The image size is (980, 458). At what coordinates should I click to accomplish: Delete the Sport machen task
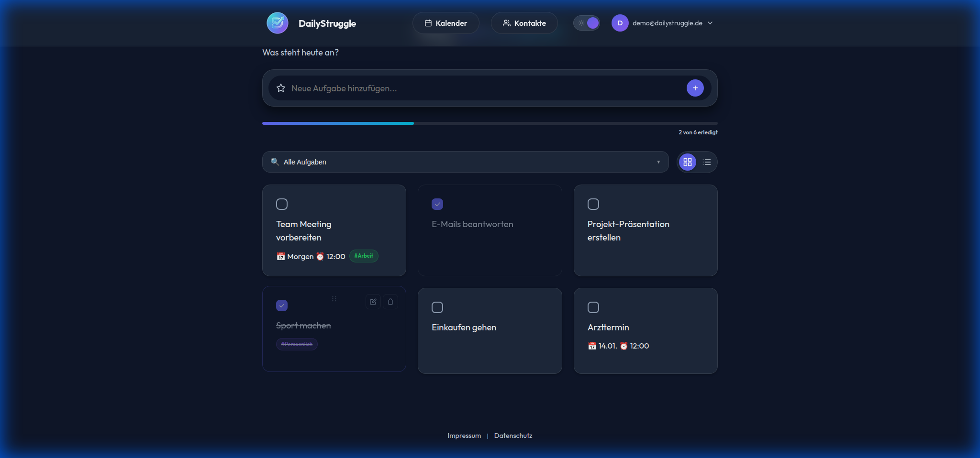[x=390, y=302]
